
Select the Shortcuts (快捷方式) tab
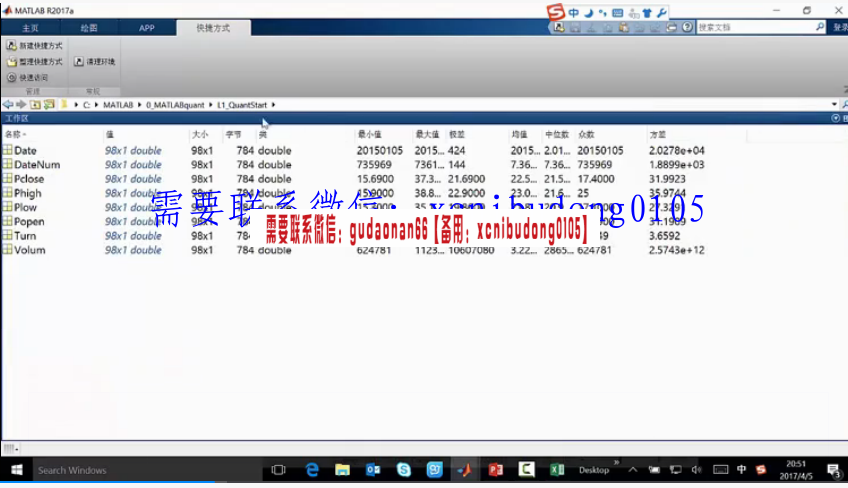point(213,28)
